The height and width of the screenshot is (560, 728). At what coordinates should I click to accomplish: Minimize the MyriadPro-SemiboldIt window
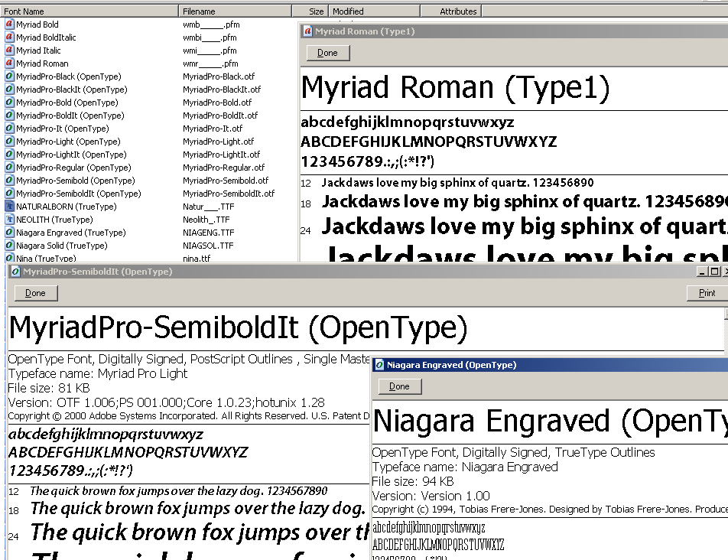(703, 272)
